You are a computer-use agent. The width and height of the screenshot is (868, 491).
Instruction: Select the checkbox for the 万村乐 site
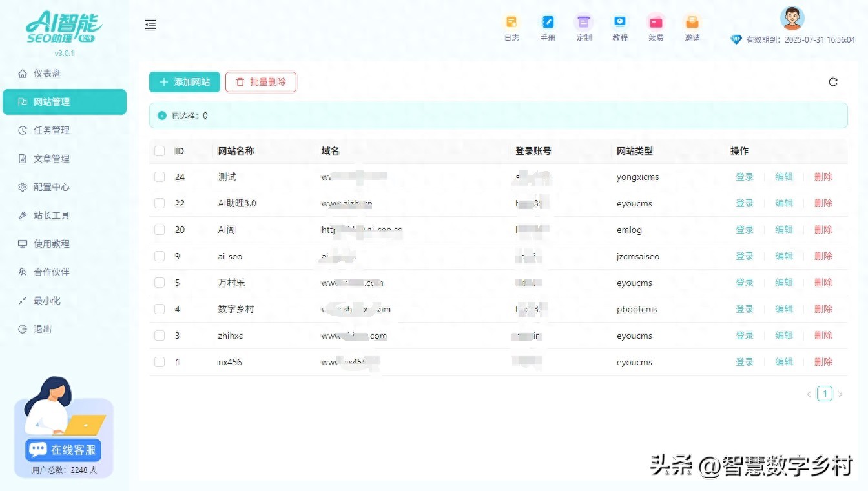tap(160, 283)
